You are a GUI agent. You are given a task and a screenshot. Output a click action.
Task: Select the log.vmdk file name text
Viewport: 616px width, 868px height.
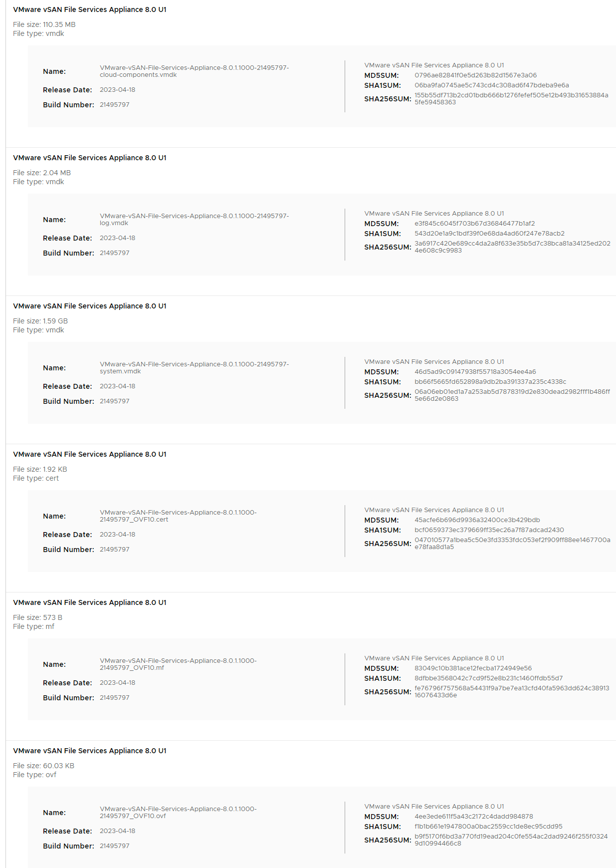click(194, 220)
